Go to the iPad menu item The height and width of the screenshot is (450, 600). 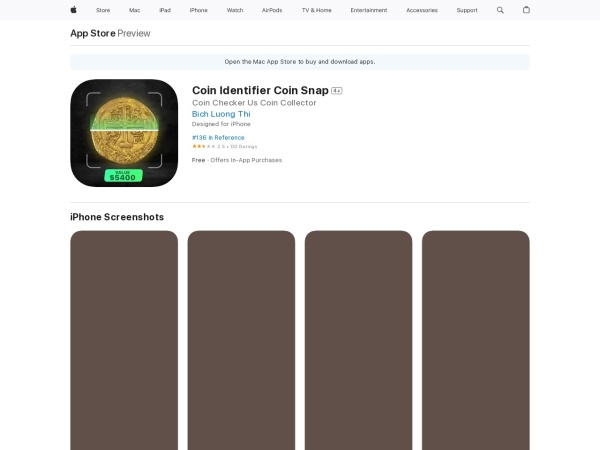(x=165, y=10)
